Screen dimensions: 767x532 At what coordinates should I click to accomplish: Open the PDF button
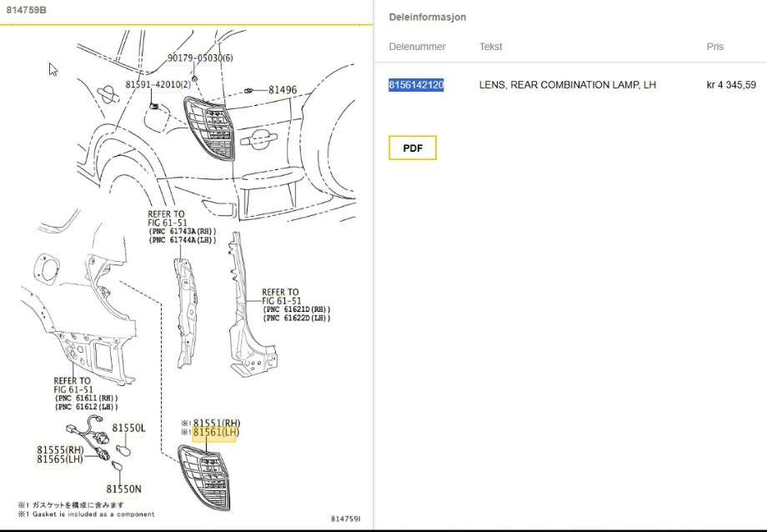point(413,148)
